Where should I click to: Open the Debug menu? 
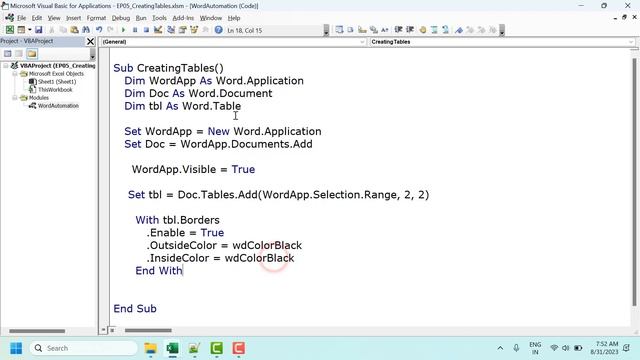pyautogui.click(x=121, y=18)
